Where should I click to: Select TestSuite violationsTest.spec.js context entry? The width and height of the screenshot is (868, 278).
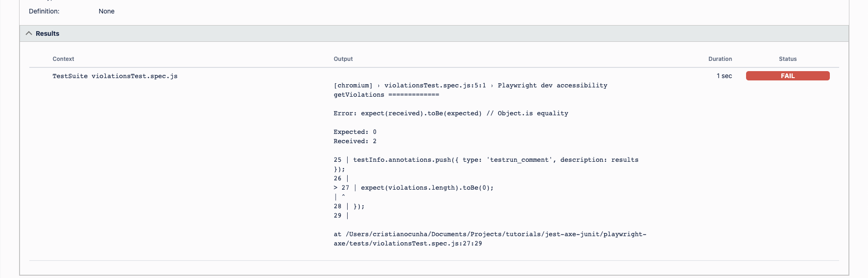(115, 76)
